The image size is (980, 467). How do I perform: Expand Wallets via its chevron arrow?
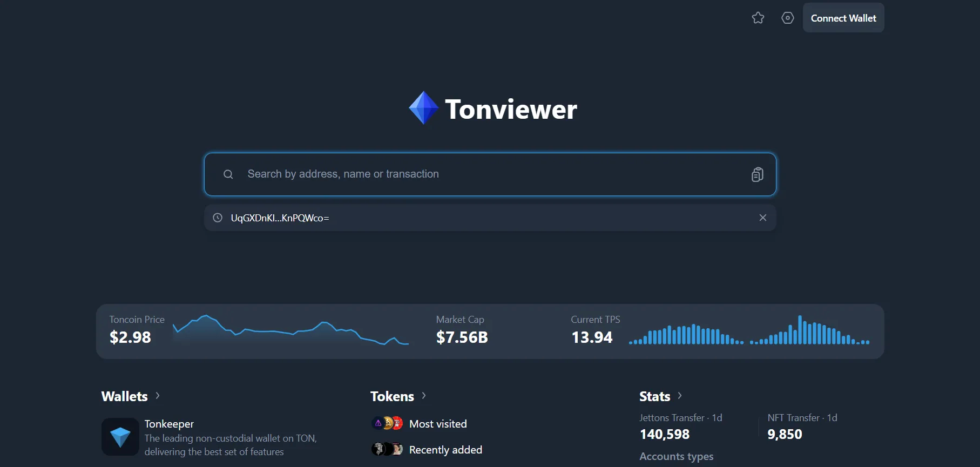(x=158, y=396)
